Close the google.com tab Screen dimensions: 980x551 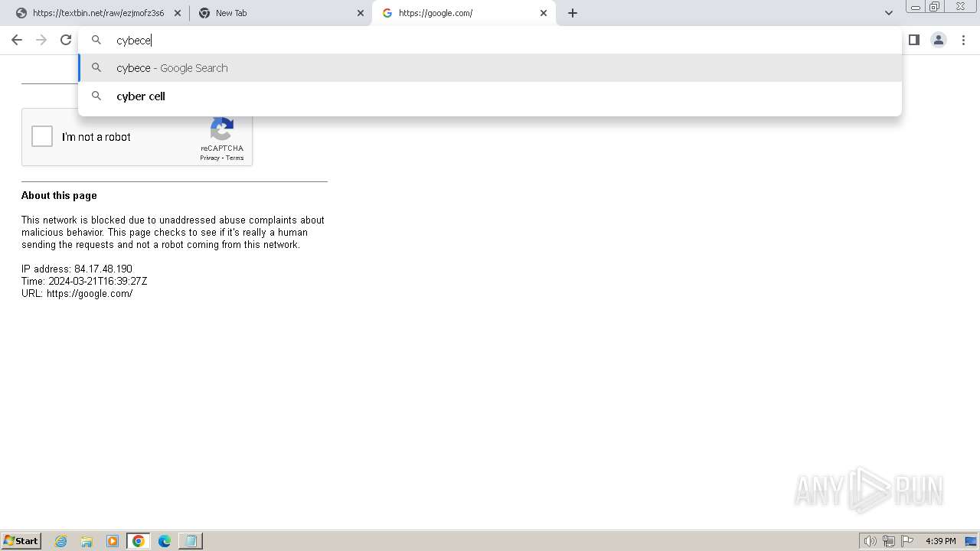coord(544,13)
